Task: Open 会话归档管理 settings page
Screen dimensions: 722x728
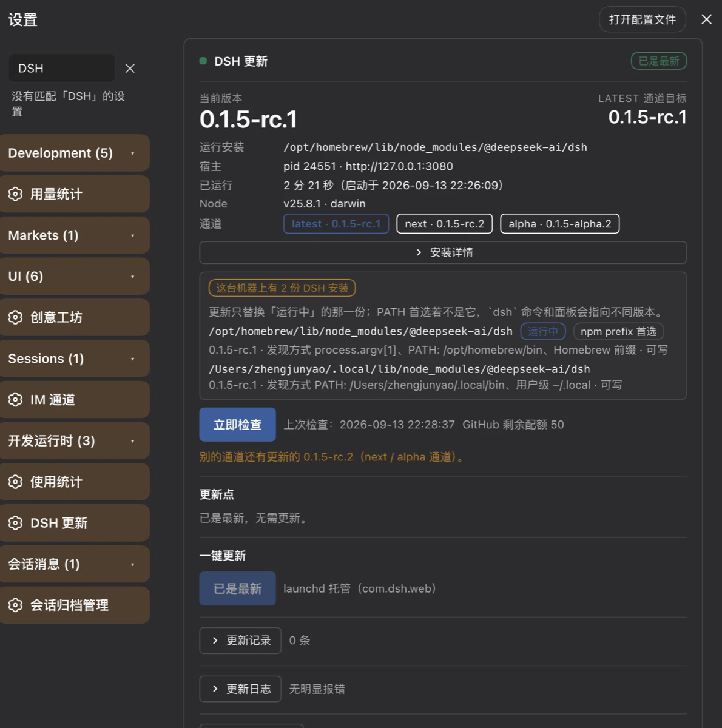Action: [x=75, y=605]
